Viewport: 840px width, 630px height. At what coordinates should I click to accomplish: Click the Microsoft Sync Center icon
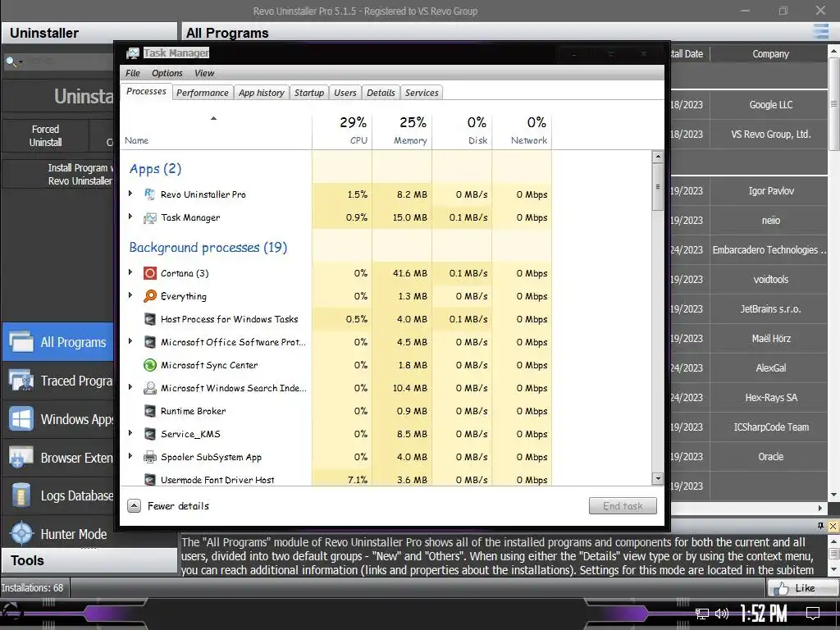(150, 365)
